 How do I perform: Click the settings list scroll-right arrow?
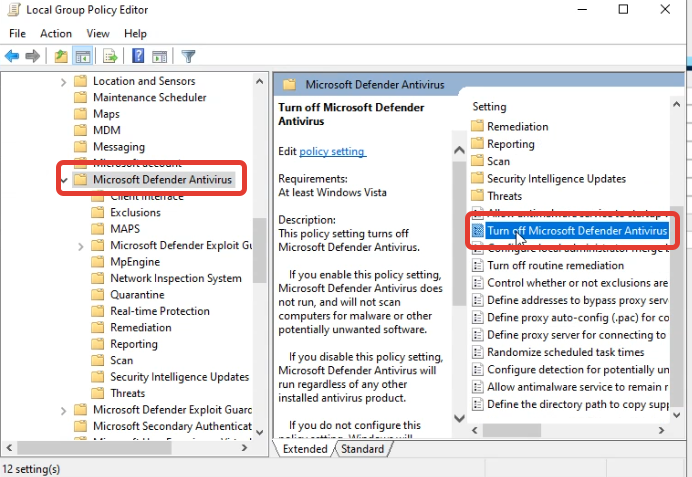661,430
